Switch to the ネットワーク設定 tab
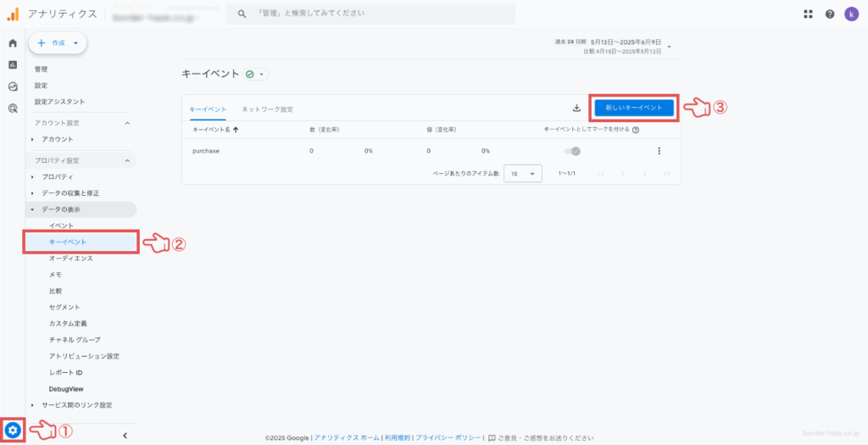The height and width of the screenshot is (445, 868). pos(267,109)
